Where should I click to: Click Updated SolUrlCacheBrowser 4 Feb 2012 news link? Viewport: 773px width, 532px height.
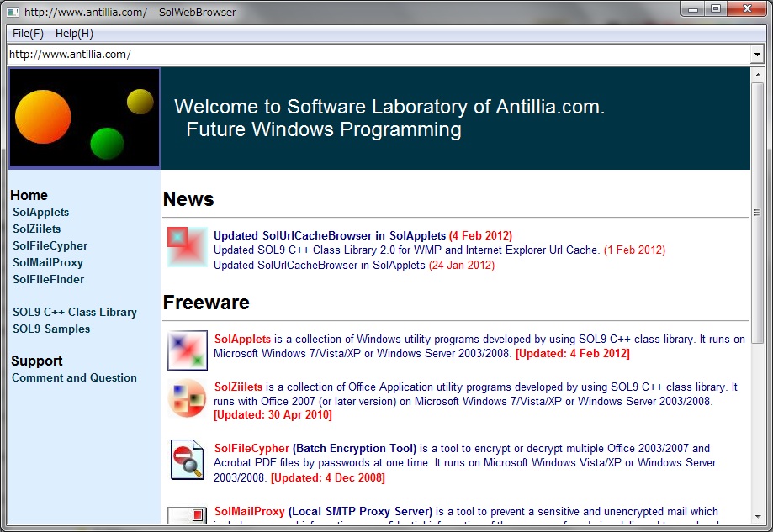pyautogui.click(x=363, y=235)
